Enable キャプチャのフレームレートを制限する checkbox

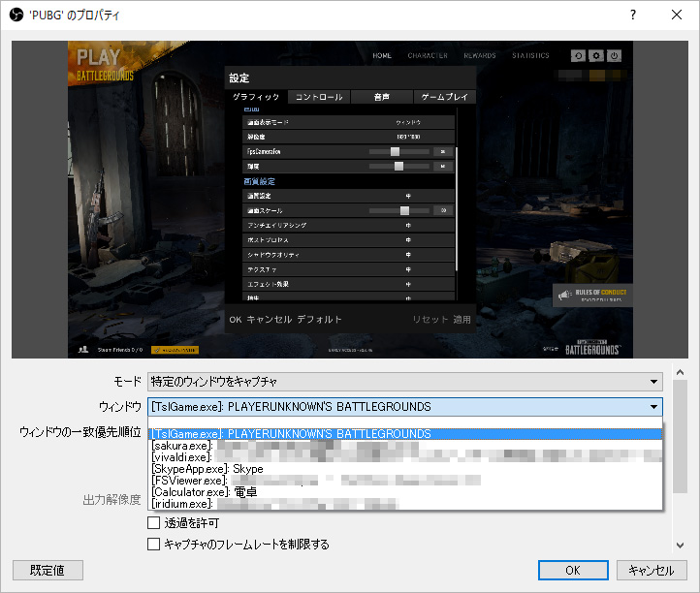[153, 544]
